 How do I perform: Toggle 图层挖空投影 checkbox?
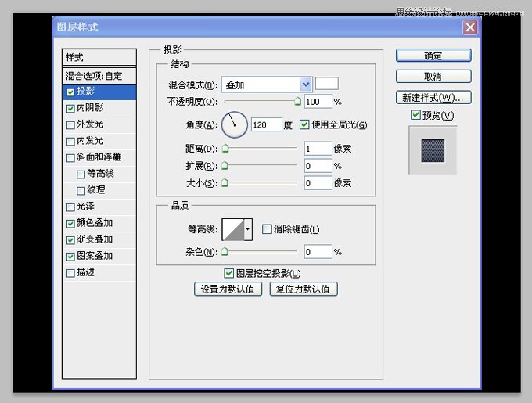point(228,273)
